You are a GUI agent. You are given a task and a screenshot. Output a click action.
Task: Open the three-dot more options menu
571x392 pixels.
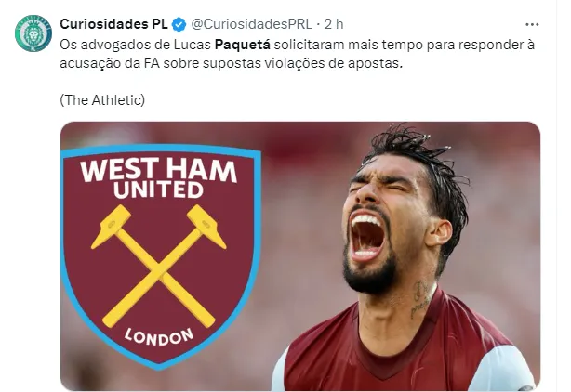point(532,25)
